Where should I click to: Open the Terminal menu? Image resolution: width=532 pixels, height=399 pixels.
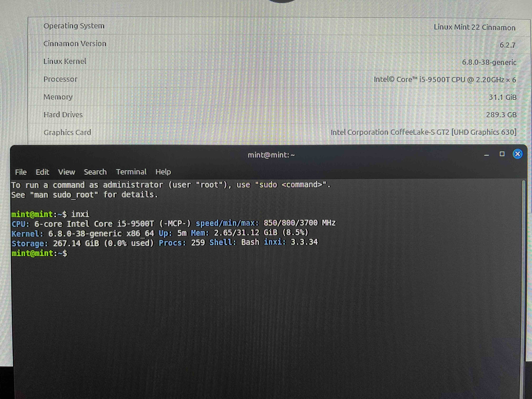pos(131,172)
